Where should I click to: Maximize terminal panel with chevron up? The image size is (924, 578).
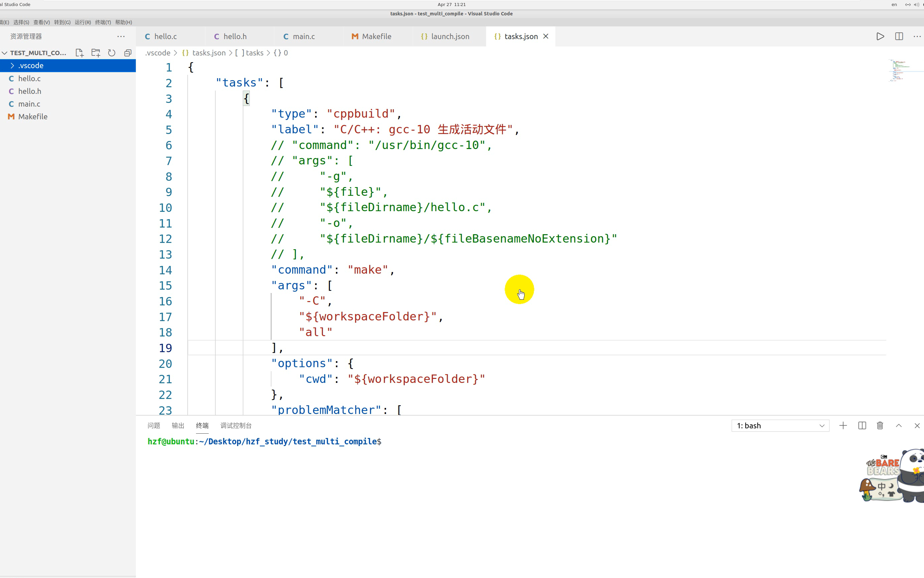[899, 425]
